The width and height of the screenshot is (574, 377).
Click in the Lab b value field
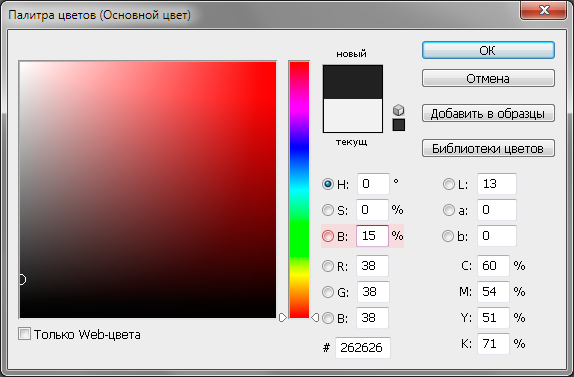[x=497, y=236]
